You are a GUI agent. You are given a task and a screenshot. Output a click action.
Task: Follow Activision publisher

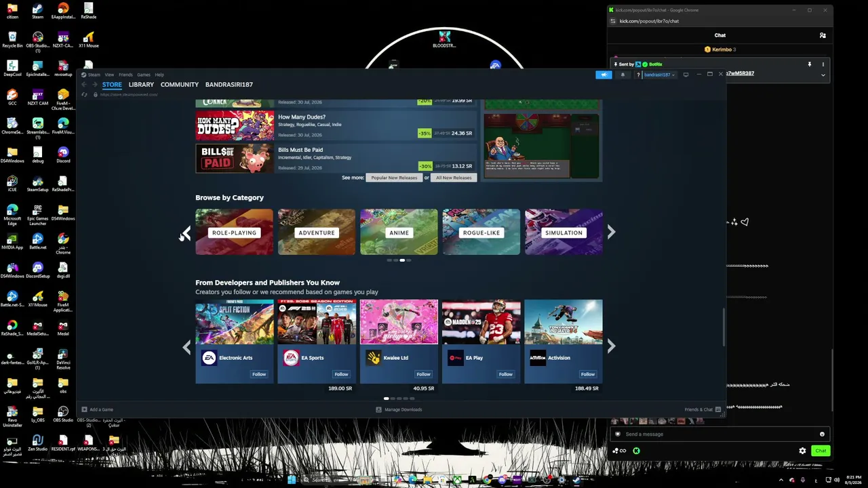(x=588, y=374)
